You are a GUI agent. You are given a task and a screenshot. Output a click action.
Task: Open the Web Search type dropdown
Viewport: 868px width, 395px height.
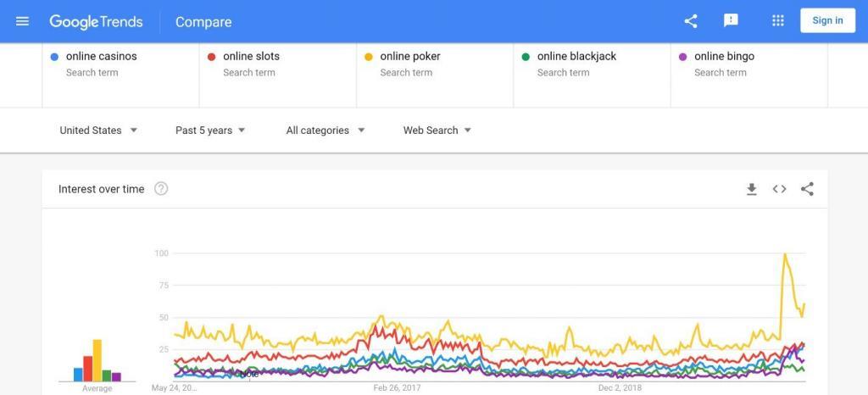pos(437,131)
